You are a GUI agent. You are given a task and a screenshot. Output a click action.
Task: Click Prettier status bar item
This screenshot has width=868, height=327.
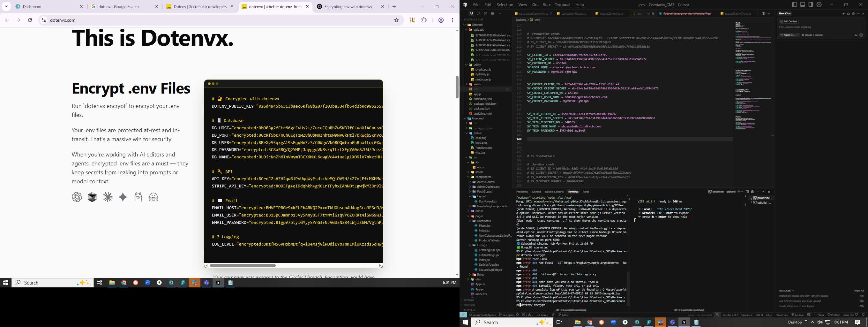point(834,315)
